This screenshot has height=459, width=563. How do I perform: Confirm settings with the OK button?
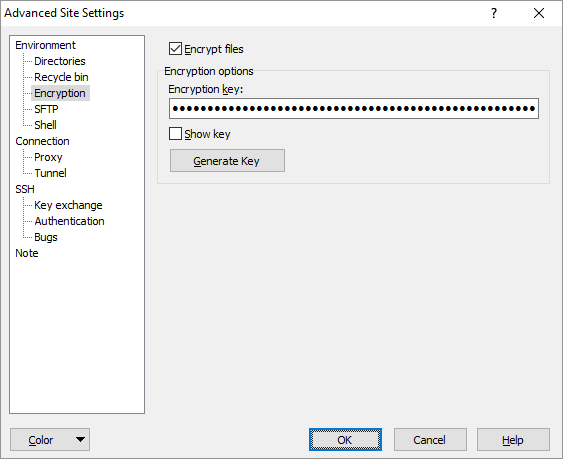pyautogui.click(x=345, y=440)
